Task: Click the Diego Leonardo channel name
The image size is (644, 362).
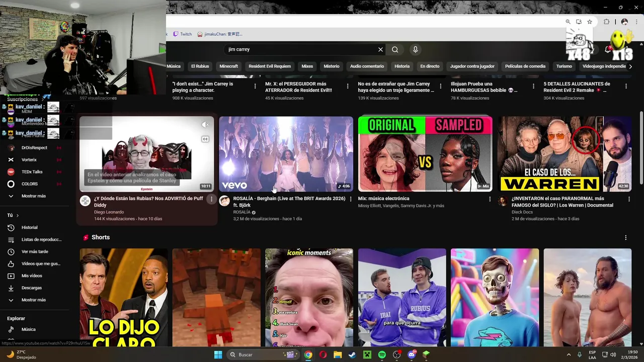Action: point(109,212)
